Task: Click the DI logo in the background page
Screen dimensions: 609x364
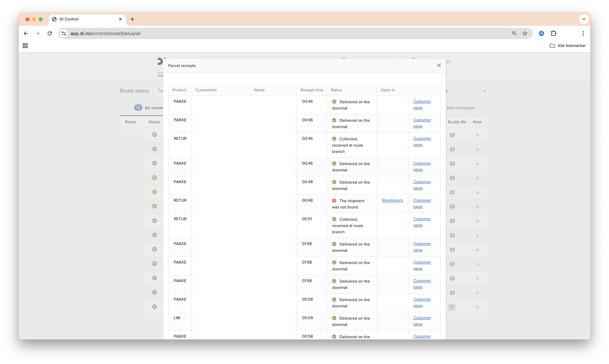Action: (160, 61)
